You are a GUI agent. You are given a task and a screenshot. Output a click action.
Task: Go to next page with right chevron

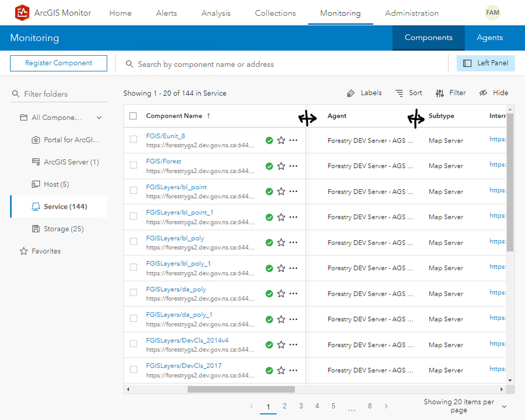(386, 406)
